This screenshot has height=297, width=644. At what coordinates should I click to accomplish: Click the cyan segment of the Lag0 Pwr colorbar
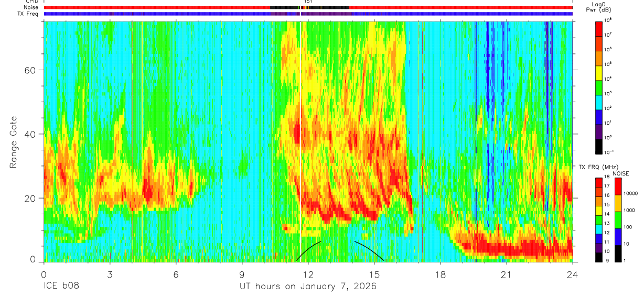click(x=599, y=102)
